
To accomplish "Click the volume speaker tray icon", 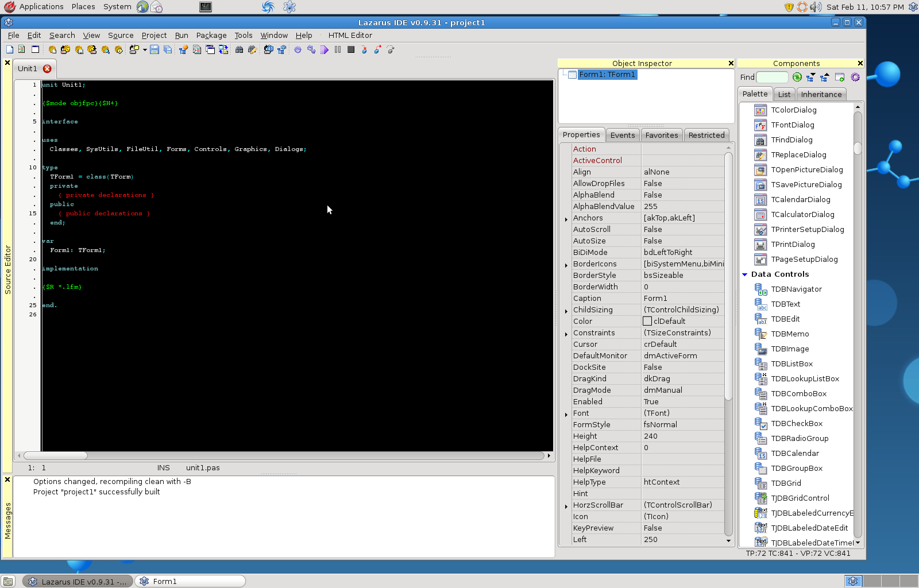I will point(816,7).
